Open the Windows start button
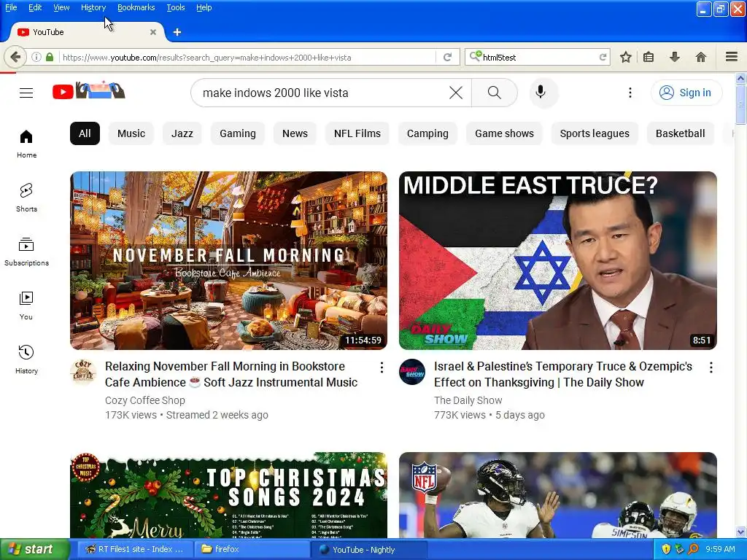This screenshot has width=747, height=560. coord(34,550)
